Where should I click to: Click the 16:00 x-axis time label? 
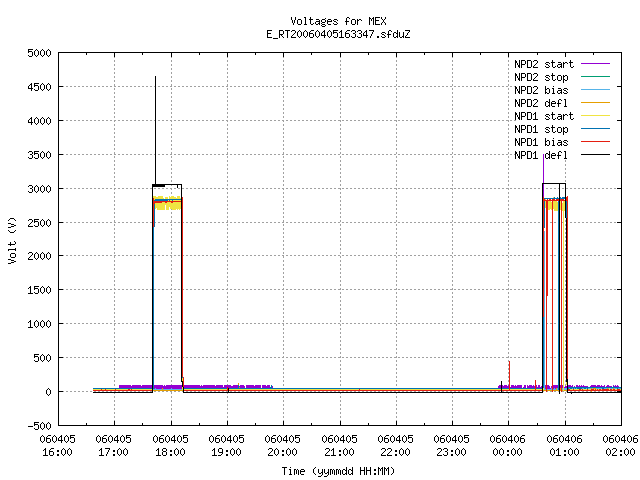point(58,452)
